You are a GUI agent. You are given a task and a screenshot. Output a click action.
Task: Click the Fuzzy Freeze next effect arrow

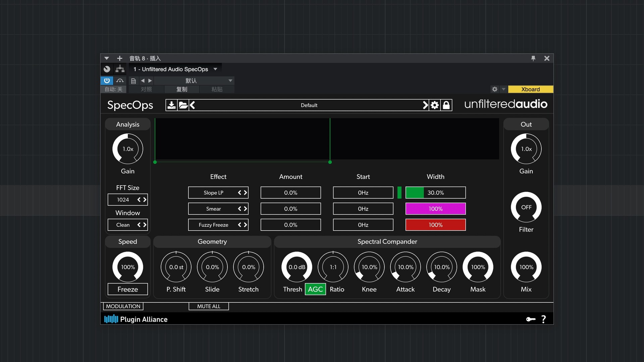[245, 225]
